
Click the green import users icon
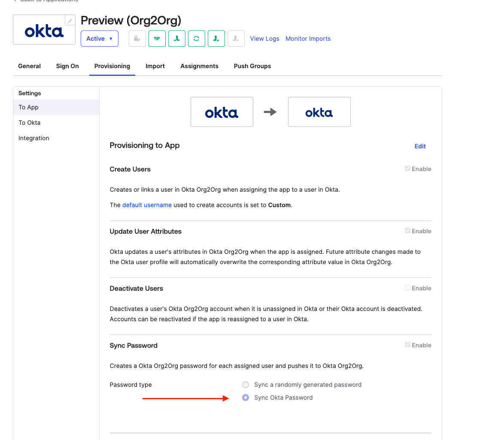(177, 39)
